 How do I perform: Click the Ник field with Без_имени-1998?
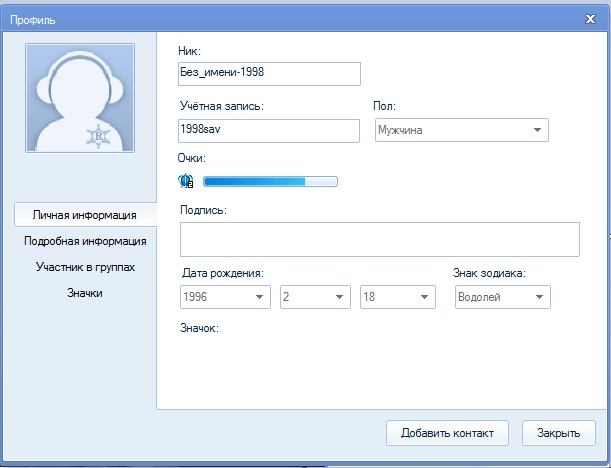267,74
